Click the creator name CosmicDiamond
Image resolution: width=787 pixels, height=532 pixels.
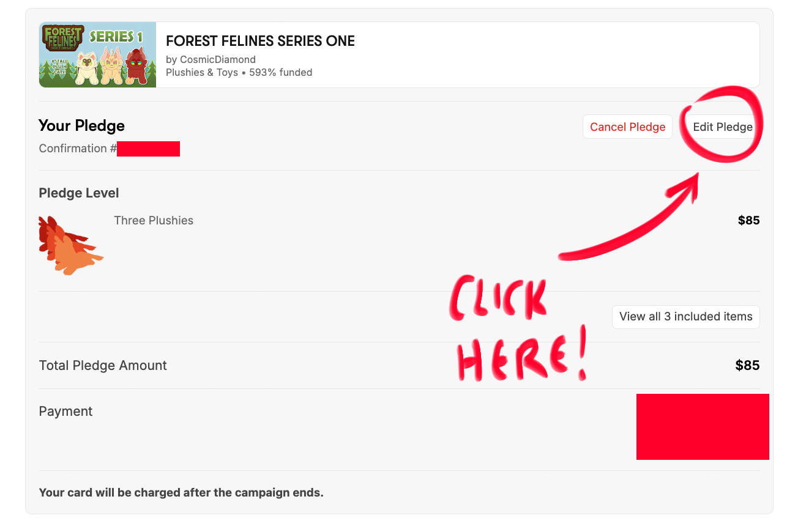pyautogui.click(x=217, y=59)
